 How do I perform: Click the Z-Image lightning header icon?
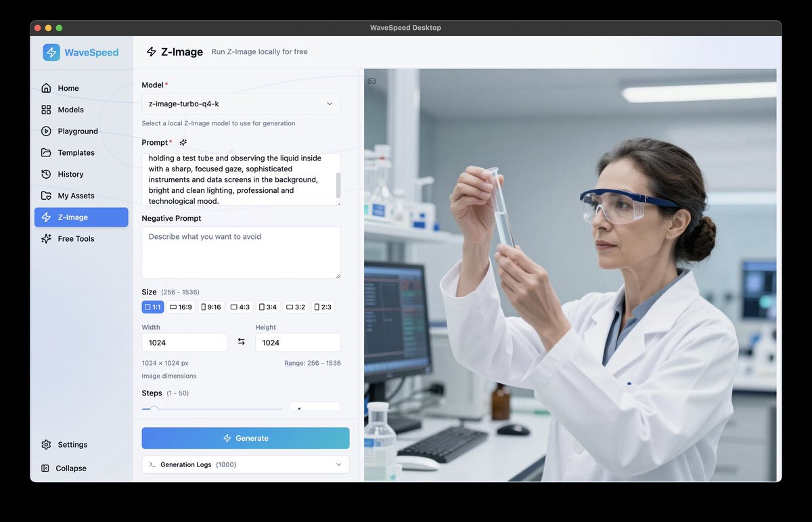click(152, 52)
